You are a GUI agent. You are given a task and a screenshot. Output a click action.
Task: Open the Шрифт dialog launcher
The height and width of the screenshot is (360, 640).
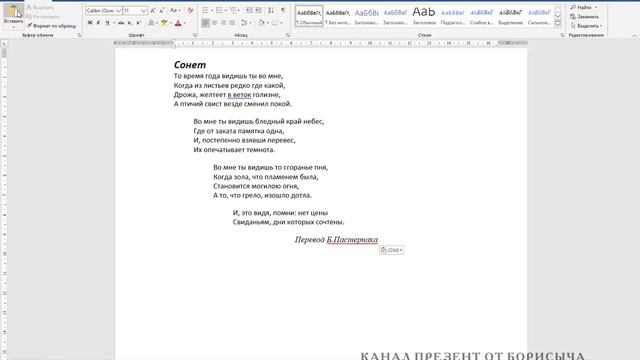[x=195, y=36]
